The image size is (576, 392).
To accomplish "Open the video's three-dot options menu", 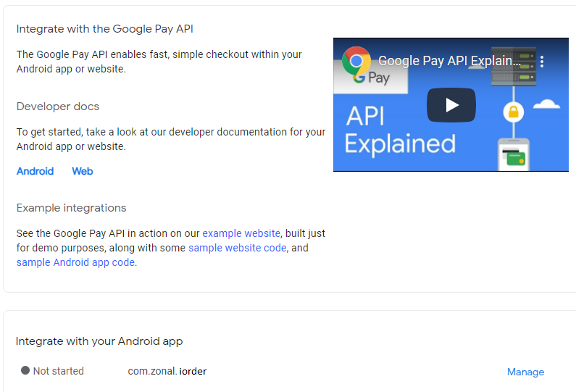I will [542, 62].
